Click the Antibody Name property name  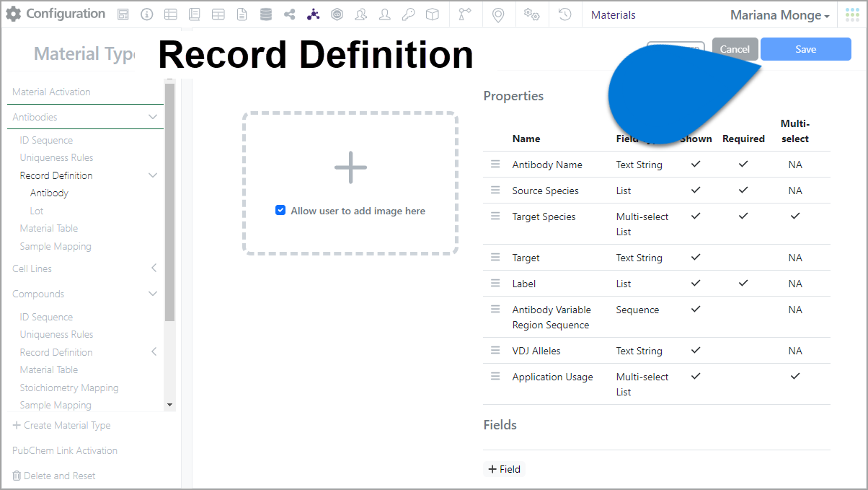tap(547, 165)
